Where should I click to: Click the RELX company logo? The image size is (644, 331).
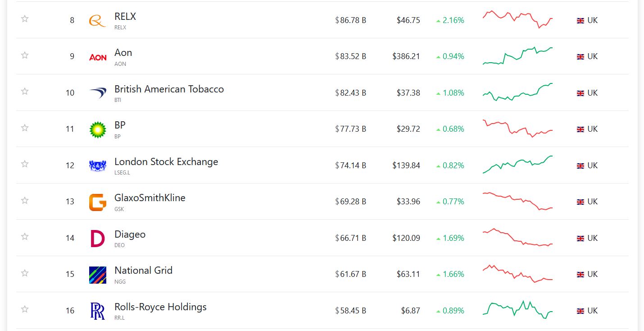click(x=97, y=20)
